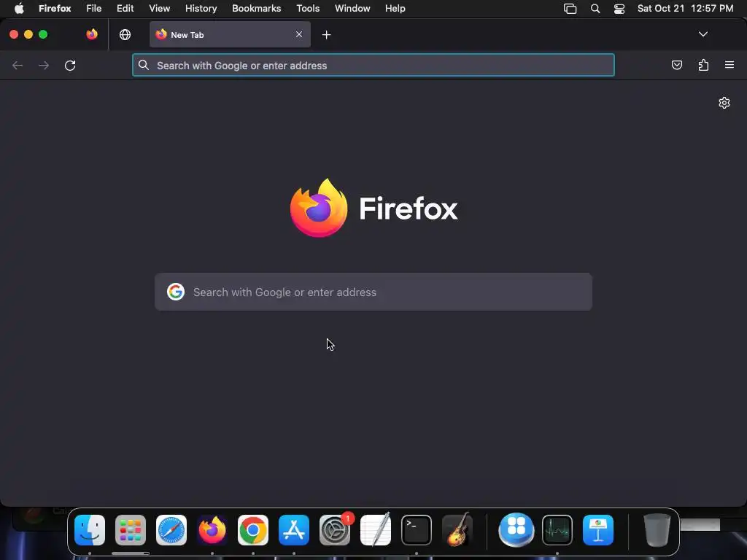Open the File menu
Screen dimensions: 747x560
click(94, 9)
